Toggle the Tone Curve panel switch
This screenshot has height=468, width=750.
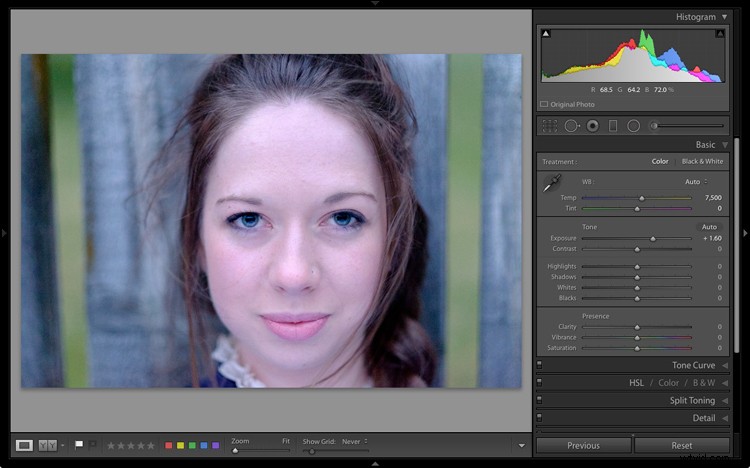click(539, 365)
